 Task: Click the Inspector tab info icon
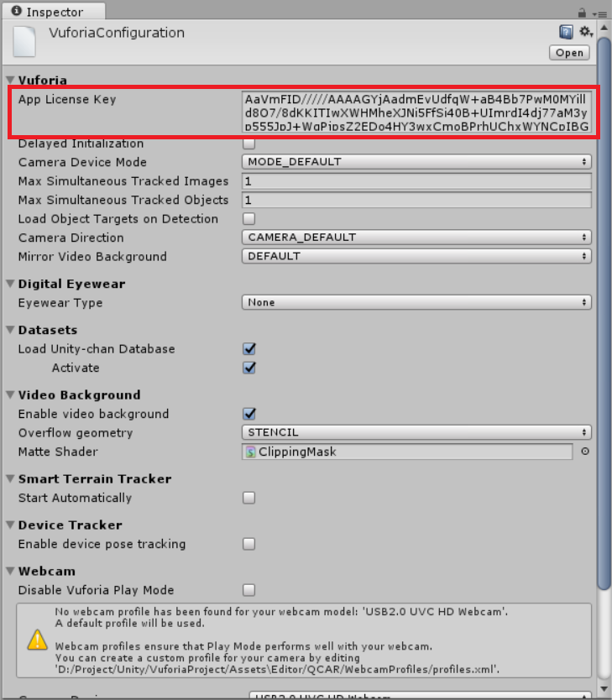(x=17, y=11)
